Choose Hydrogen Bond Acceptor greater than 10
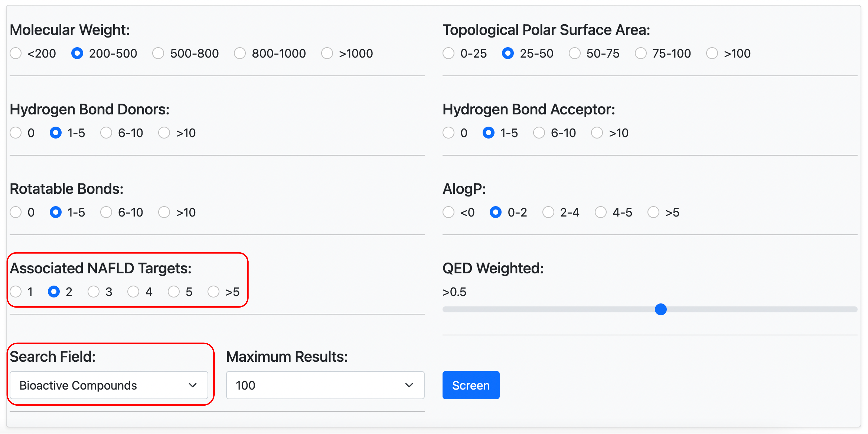 click(597, 133)
